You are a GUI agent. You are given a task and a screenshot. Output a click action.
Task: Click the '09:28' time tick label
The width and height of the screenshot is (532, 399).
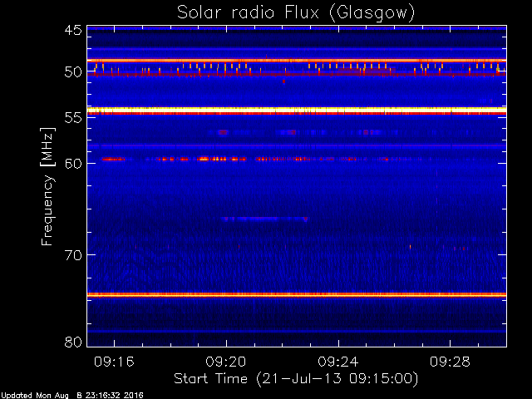click(x=450, y=362)
